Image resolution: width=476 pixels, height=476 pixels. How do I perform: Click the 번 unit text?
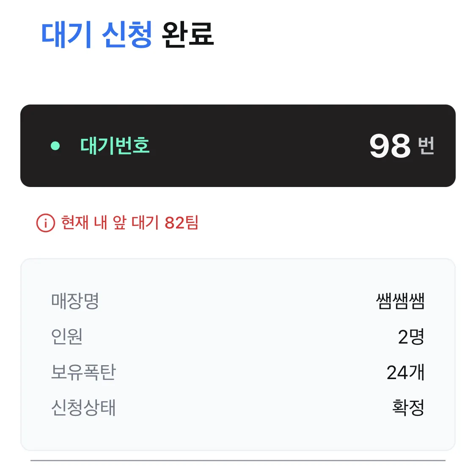point(426,146)
